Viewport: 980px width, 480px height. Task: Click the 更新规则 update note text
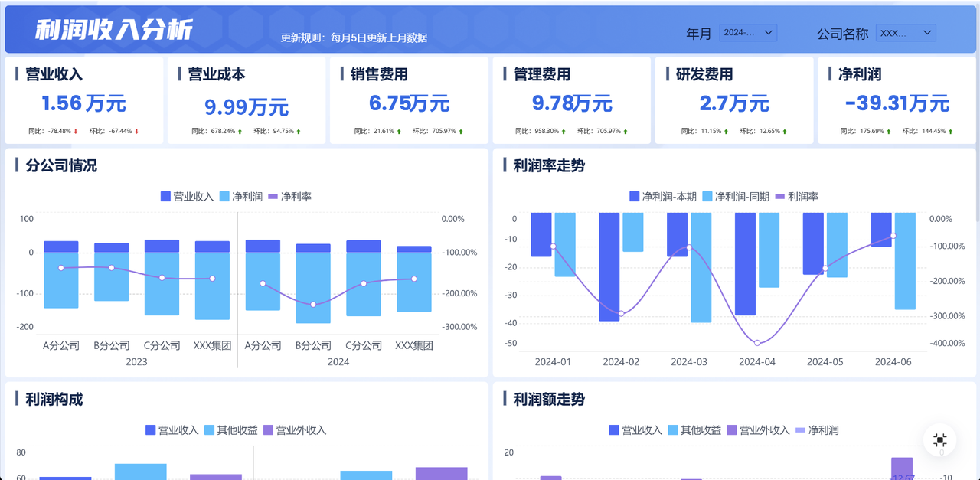(x=354, y=38)
